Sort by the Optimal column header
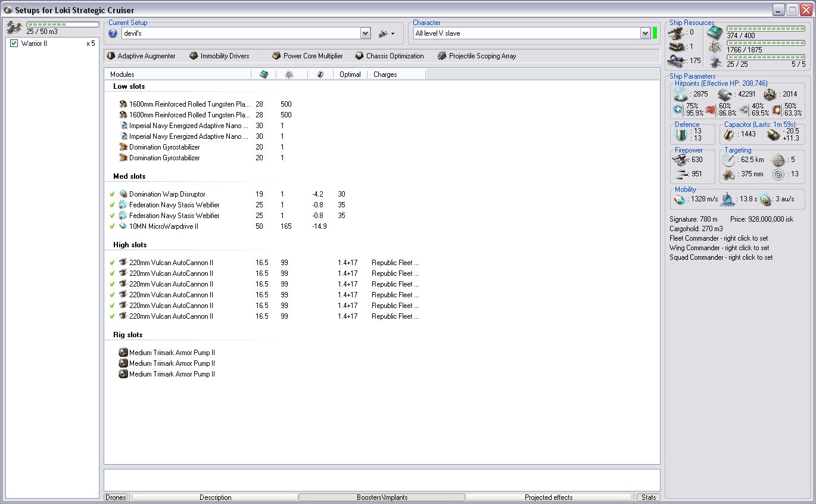Screen dimensions: 816x504 [x=350, y=74]
